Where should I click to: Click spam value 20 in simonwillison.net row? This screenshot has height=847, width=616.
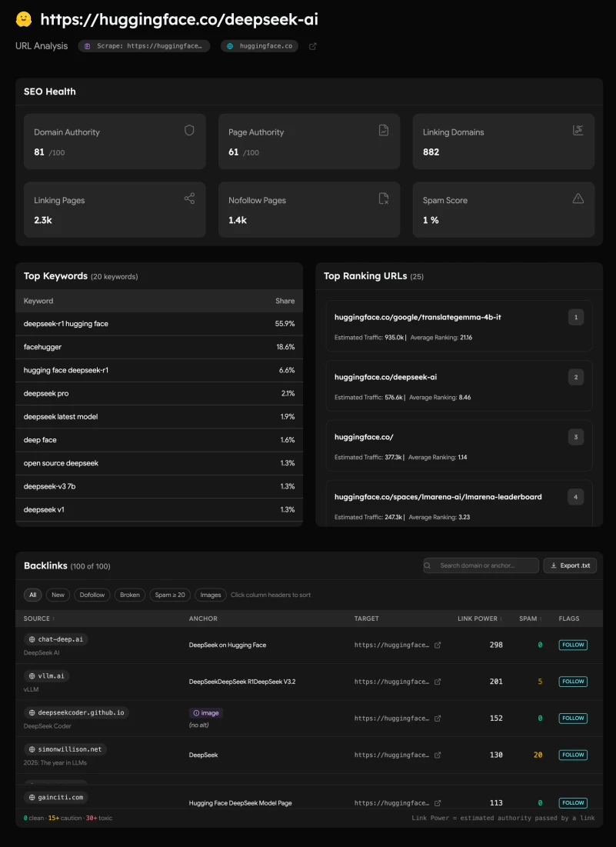538,755
